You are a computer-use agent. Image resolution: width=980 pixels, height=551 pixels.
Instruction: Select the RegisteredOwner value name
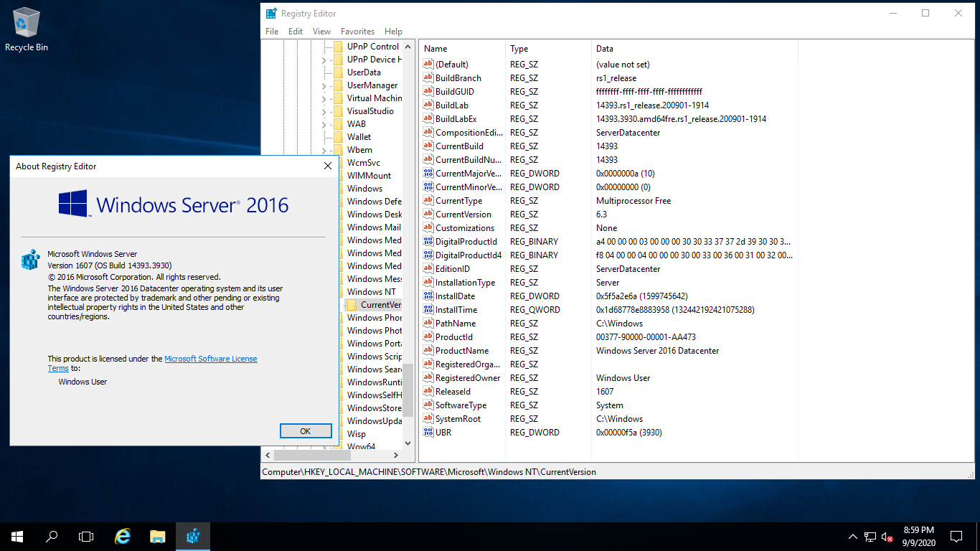click(x=468, y=378)
